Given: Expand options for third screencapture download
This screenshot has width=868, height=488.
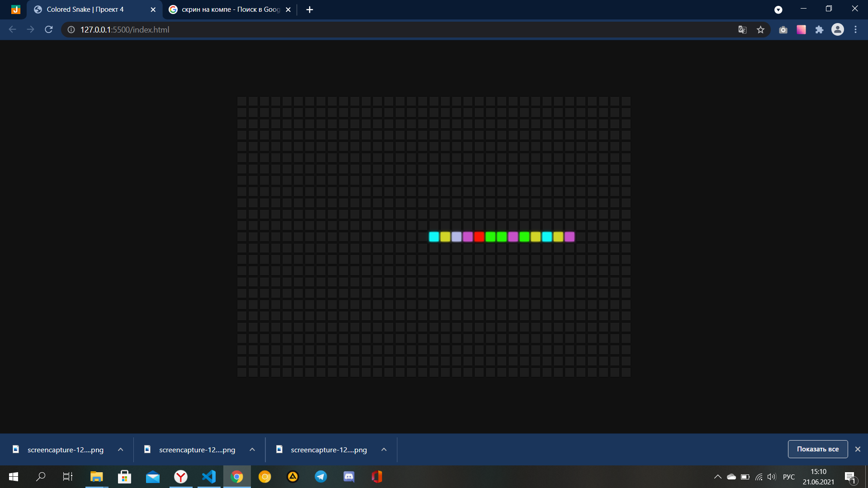Looking at the screenshot, I should pyautogui.click(x=384, y=450).
